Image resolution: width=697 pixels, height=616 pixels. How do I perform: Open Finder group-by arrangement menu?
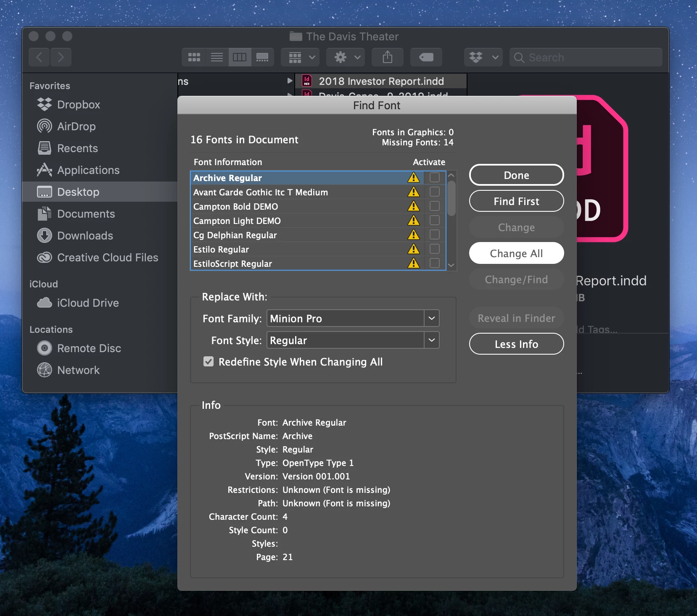[300, 57]
